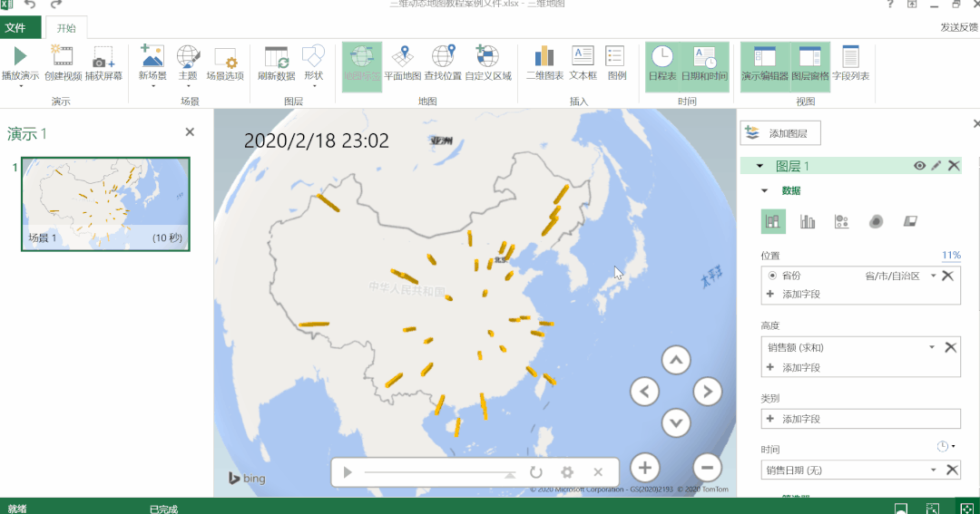The width and height of the screenshot is (980, 514).
Task: Zoom out with the minus button
Action: 707,467
